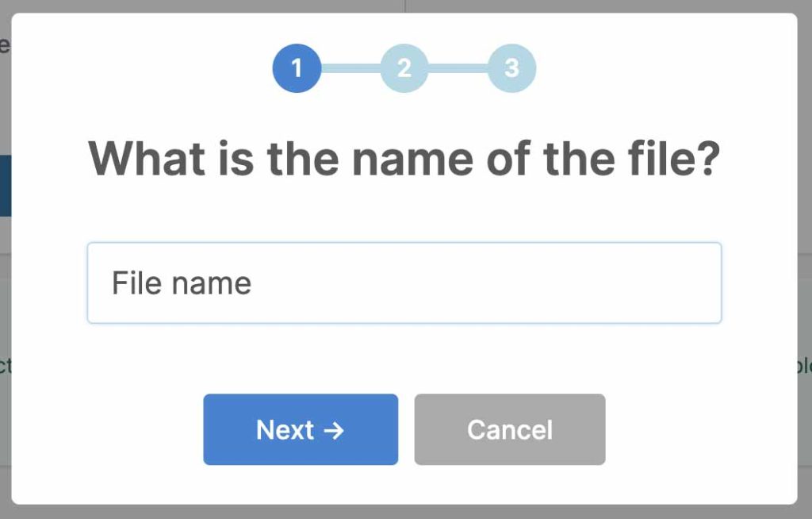Click the arrow icon inside the Next button
Viewport: 812px width, 519px height.
click(x=334, y=429)
